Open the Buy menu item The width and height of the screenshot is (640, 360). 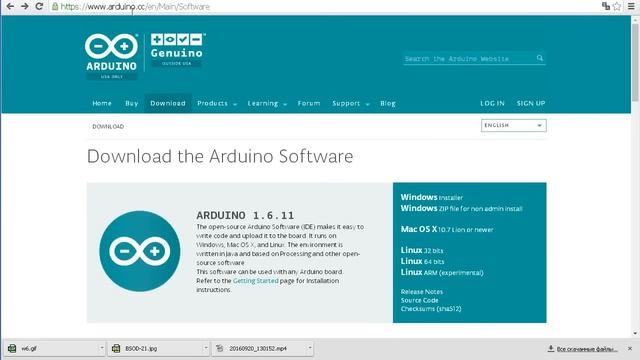point(131,103)
